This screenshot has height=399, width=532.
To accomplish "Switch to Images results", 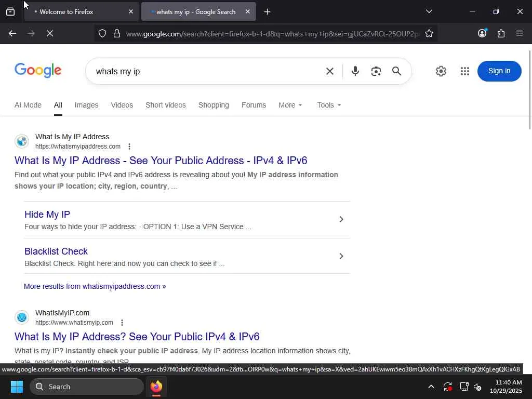I will coord(87,105).
